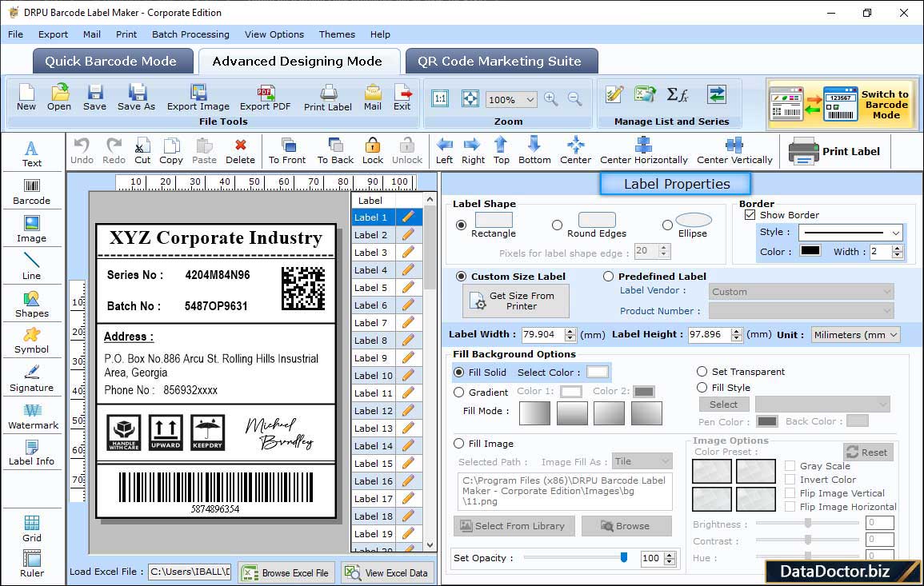924x586 pixels.
Task: Increase Label Width value
Action: pos(570,332)
